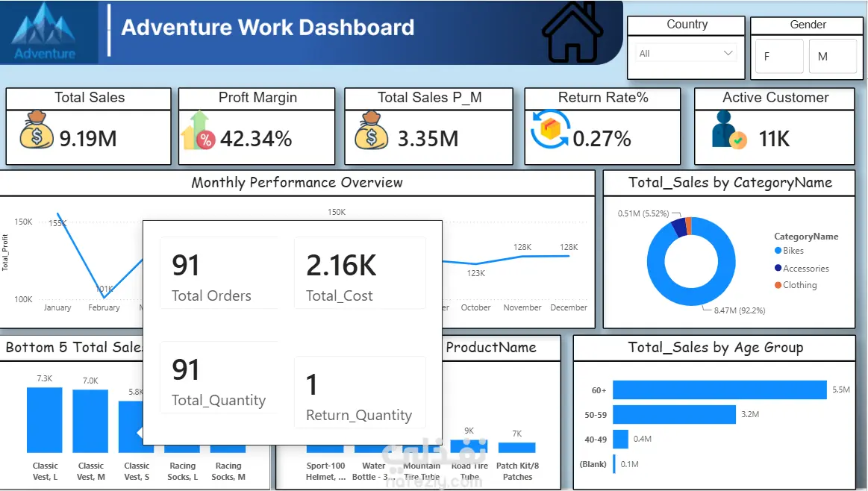Click the (Blank) age group label
This screenshot has height=491, width=868.
point(593,464)
